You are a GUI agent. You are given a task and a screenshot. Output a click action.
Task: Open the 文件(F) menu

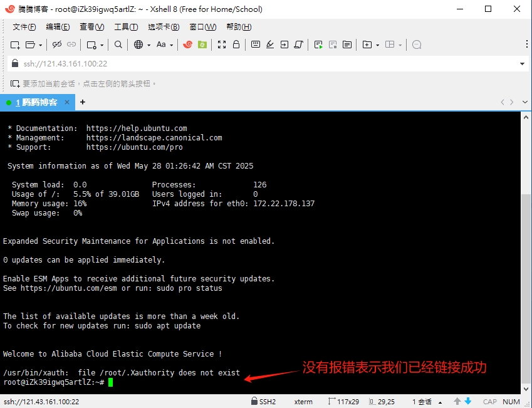[x=24, y=27]
